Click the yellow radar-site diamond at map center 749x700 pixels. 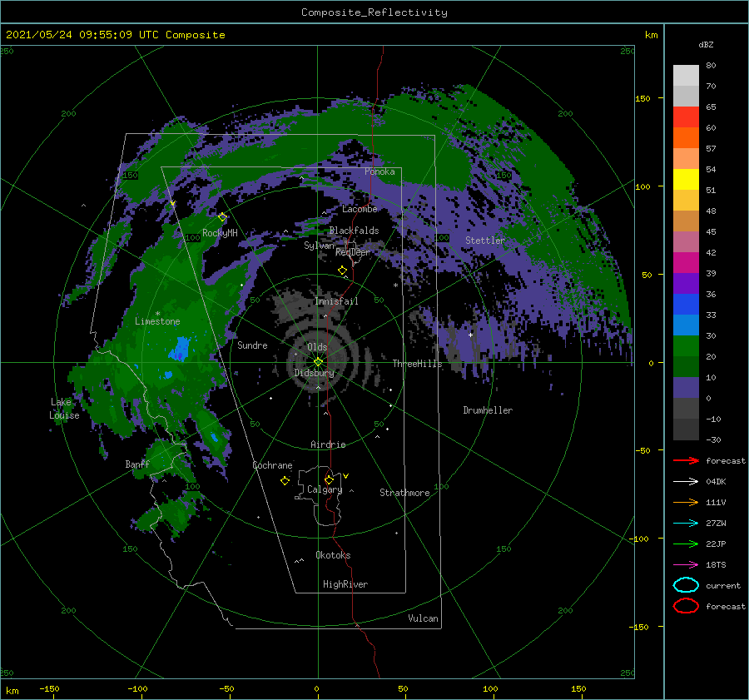[x=318, y=362]
